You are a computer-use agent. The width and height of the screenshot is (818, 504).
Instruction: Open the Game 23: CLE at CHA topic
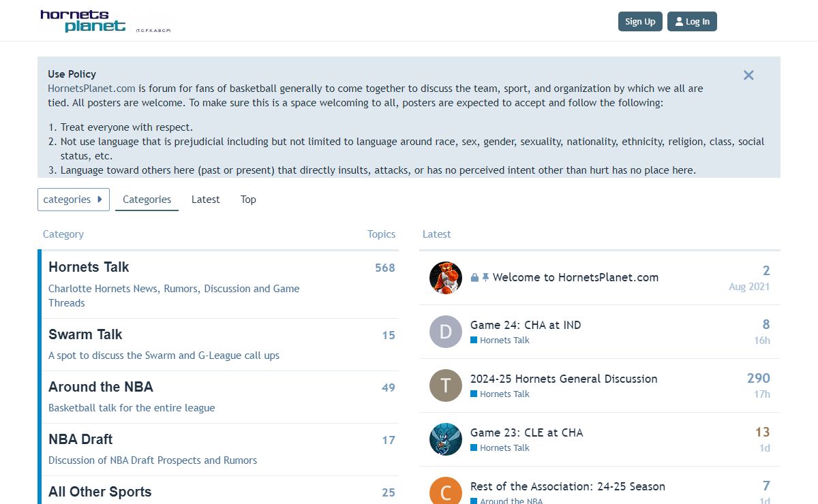527,432
